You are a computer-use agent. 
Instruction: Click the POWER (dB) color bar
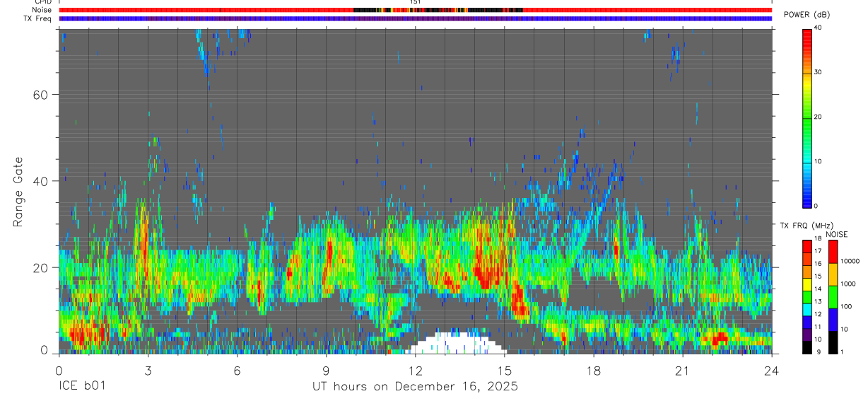tap(807, 117)
